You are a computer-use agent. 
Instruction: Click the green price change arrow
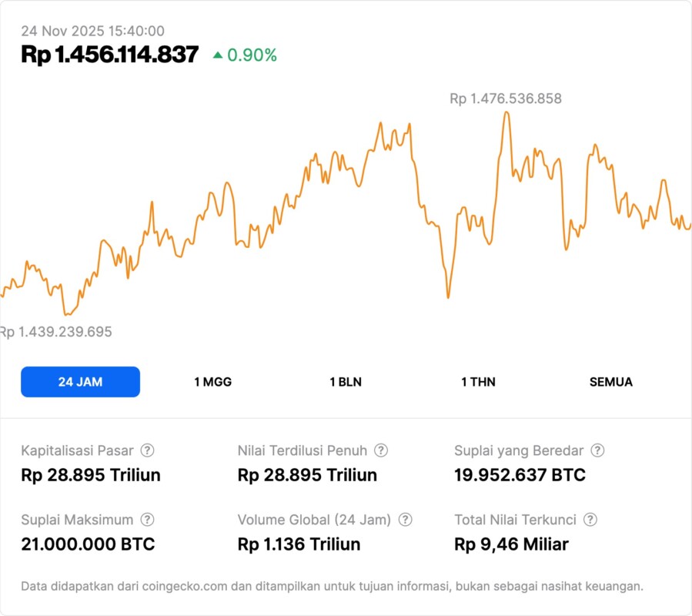[x=218, y=55]
